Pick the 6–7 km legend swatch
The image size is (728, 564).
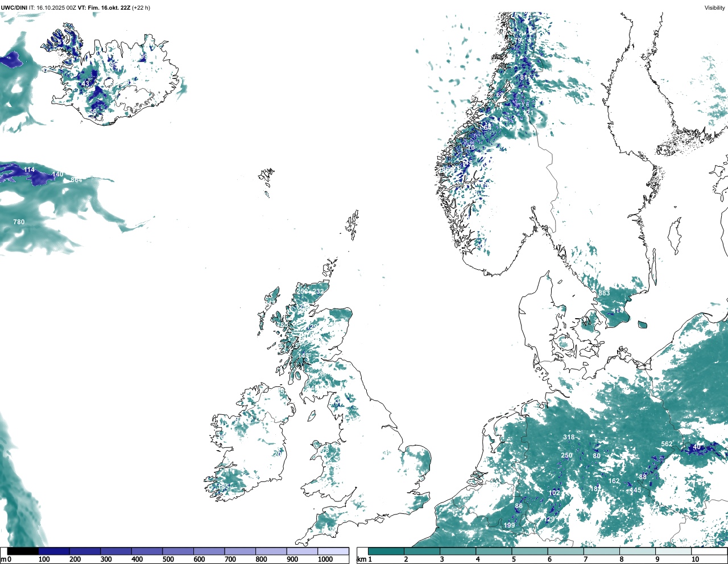click(566, 551)
